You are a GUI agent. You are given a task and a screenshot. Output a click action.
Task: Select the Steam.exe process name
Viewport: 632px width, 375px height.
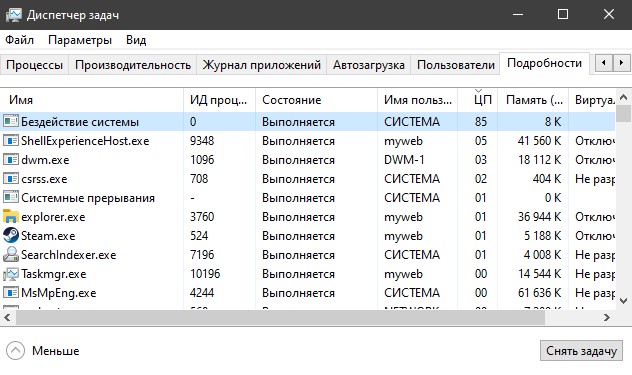48,236
